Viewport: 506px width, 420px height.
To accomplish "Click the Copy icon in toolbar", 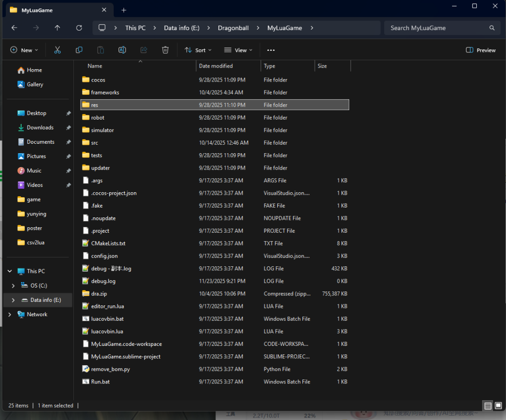I will 79,50.
